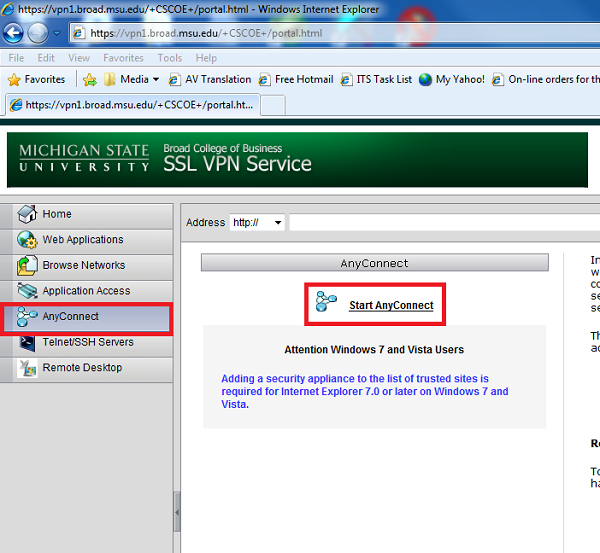Screen dimensions: 600x553
Task: Click the Attention Windows 7 and Vista Users heading
Action: (374, 349)
